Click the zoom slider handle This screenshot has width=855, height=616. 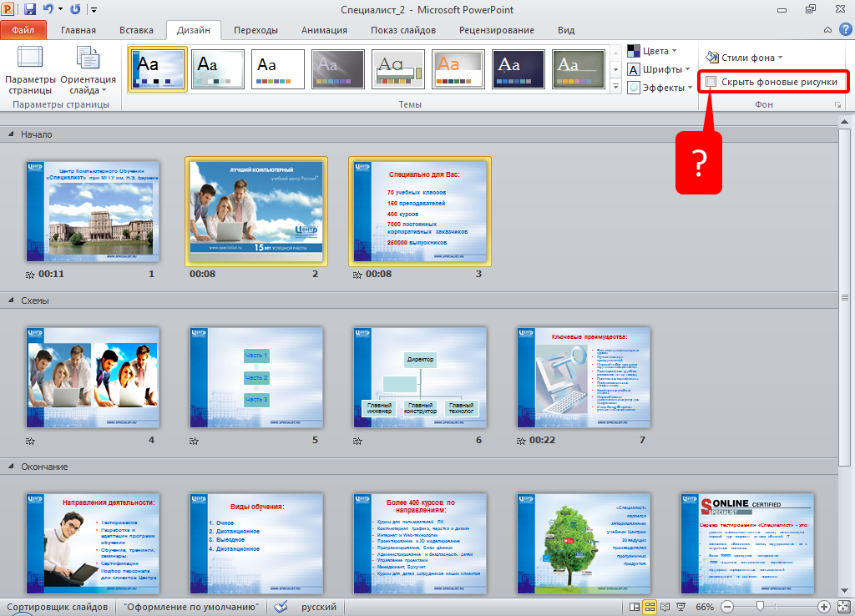click(759, 607)
